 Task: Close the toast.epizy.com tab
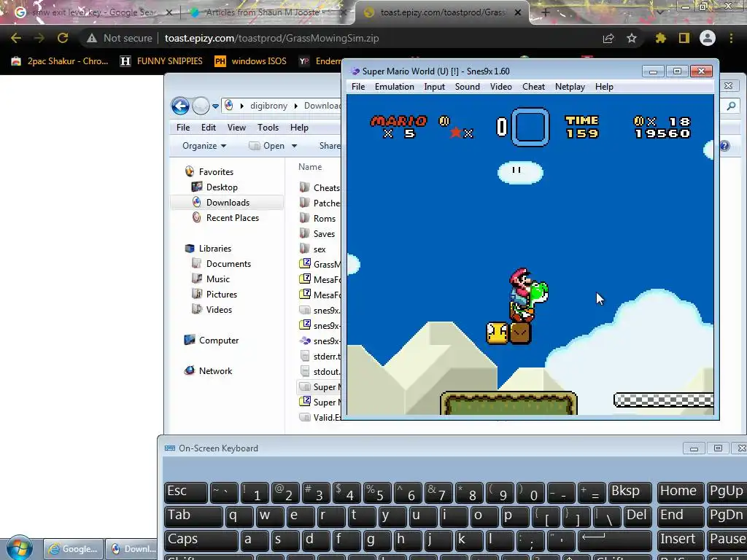tap(518, 12)
